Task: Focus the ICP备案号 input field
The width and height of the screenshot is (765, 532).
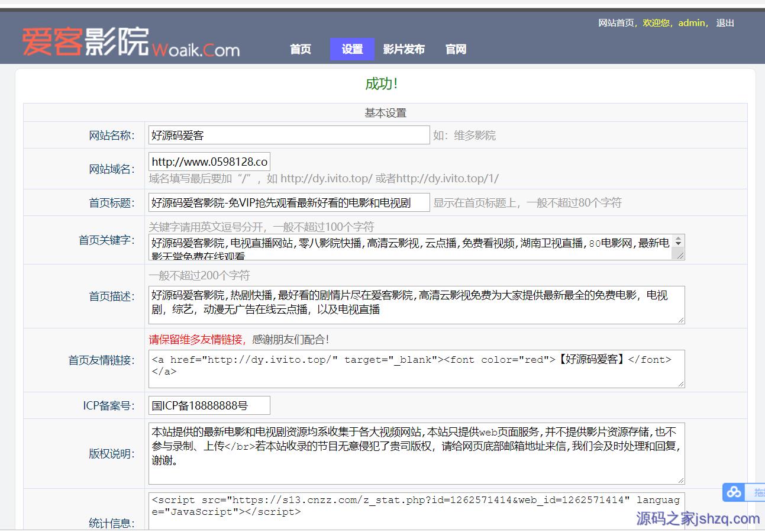Action: click(209, 405)
